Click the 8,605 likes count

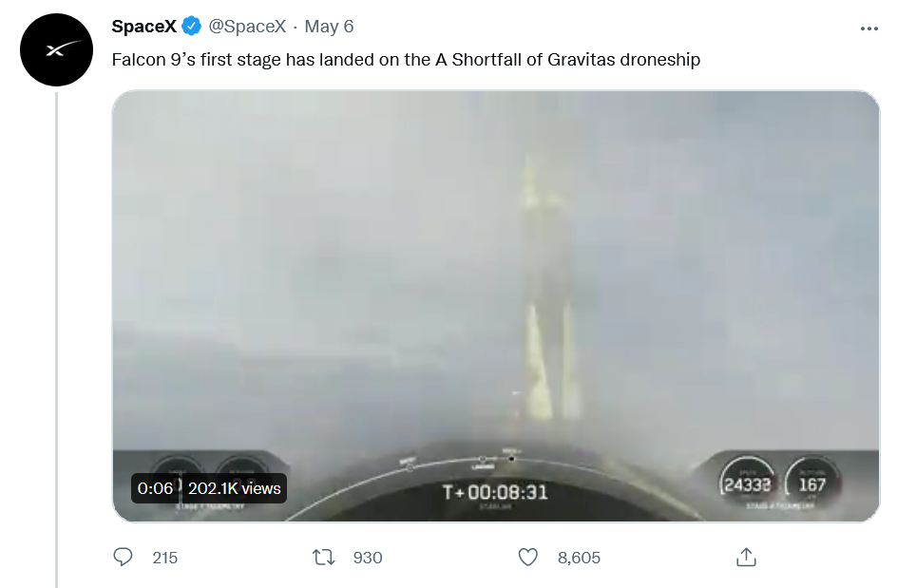(579, 558)
